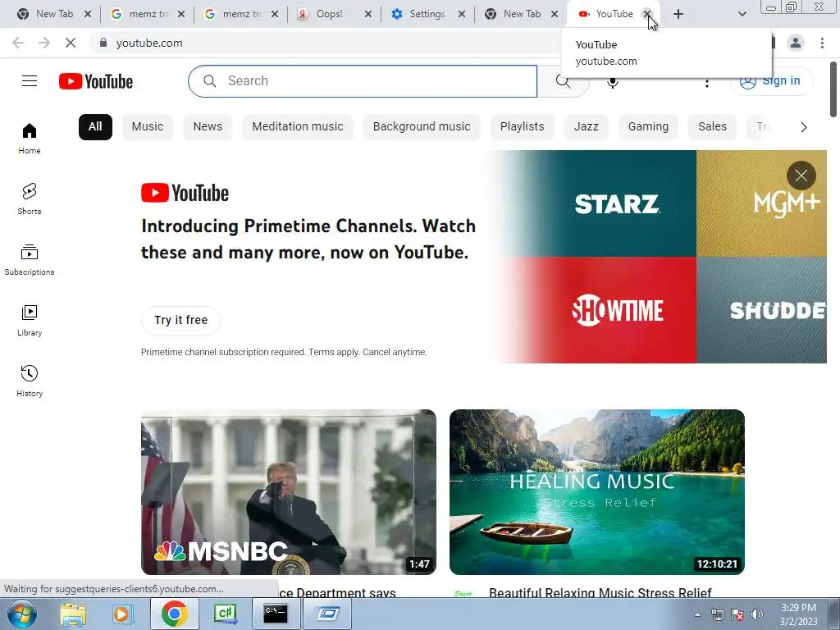Click the SHOWTIME channel tile
The width and height of the screenshot is (840, 630).
[x=616, y=310]
